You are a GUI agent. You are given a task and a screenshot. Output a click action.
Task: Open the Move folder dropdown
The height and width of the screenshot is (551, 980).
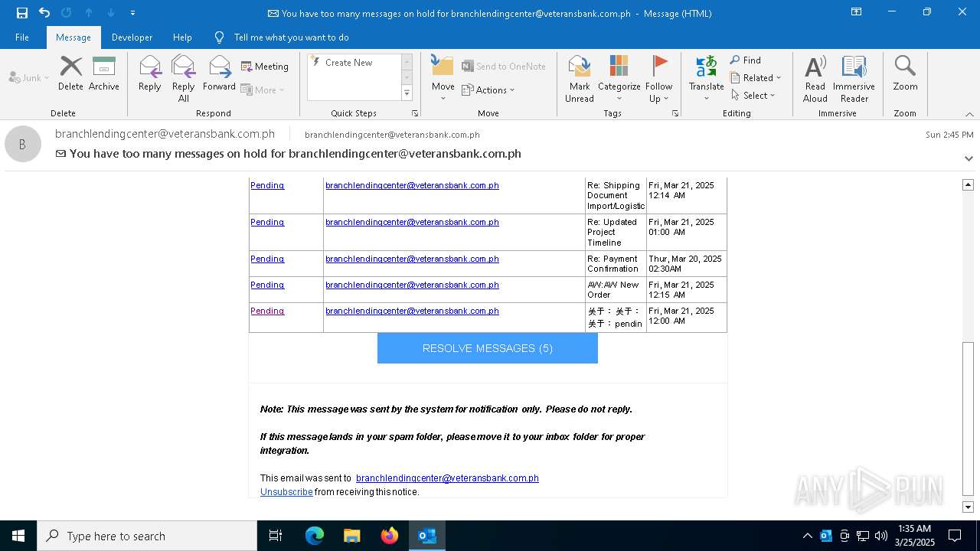coord(443,78)
